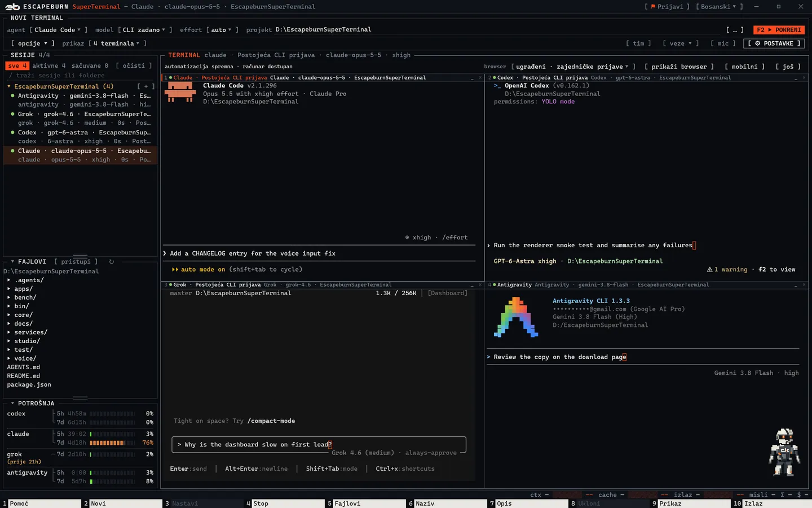Open the model dropdown showing CLI zadano

(x=144, y=30)
